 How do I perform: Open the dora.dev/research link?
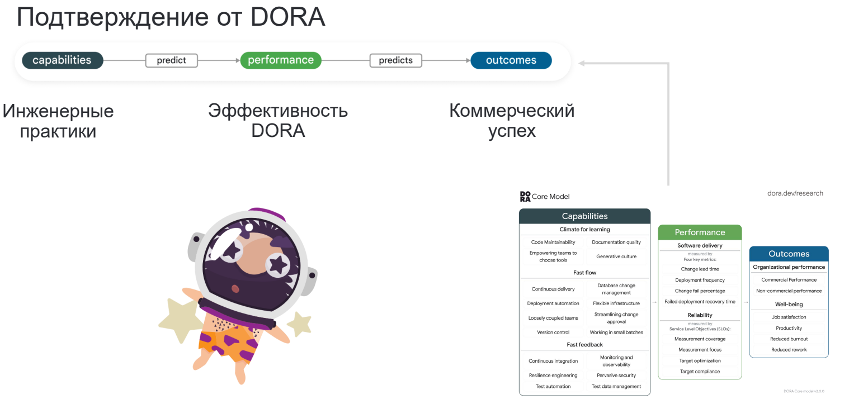(x=795, y=193)
